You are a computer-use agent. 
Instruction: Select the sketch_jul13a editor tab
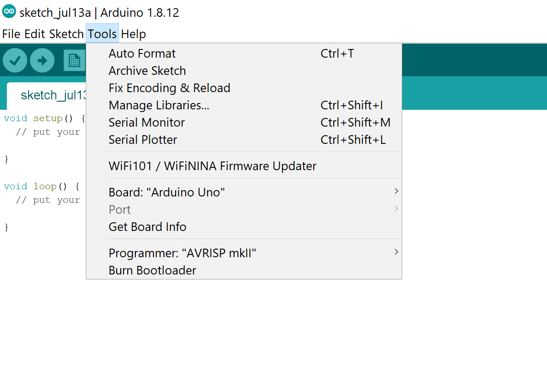point(50,95)
